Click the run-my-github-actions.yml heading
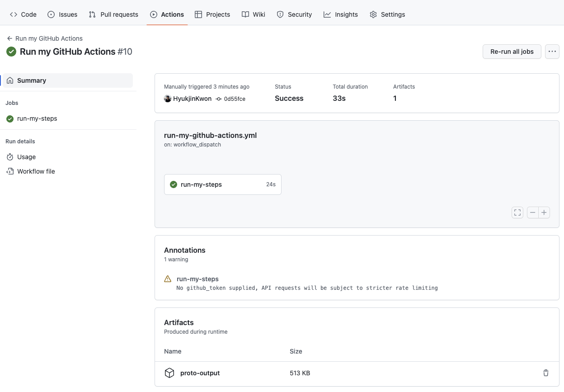The width and height of the screenshot is (564, 392). (210, 135)
